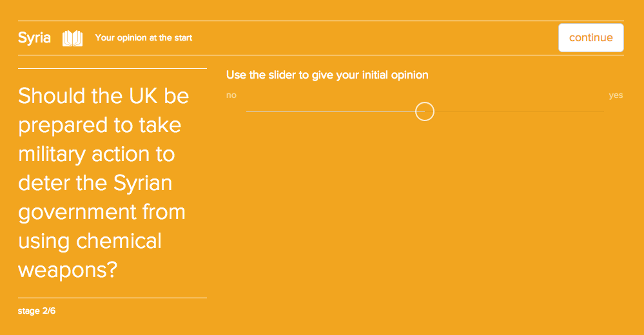Click 'Use the slider to give your initial opinion'
The image size is (644, 335).
pyautogui.click(x=327, y=75)
